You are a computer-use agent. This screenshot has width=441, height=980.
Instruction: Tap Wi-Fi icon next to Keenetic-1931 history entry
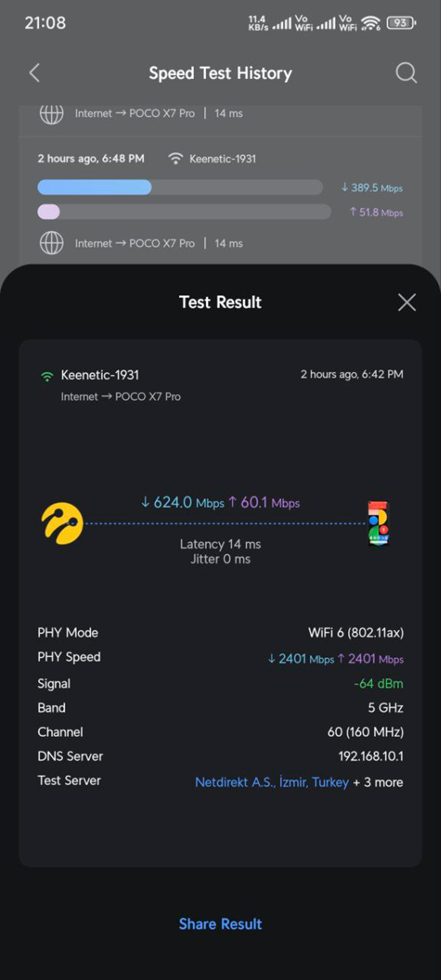(x=175, y=159)
